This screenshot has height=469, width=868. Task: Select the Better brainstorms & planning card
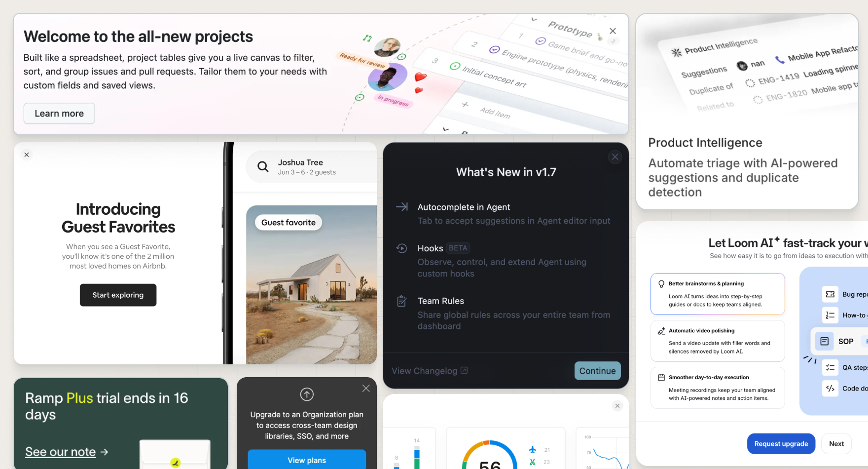(x=718, y=294)
